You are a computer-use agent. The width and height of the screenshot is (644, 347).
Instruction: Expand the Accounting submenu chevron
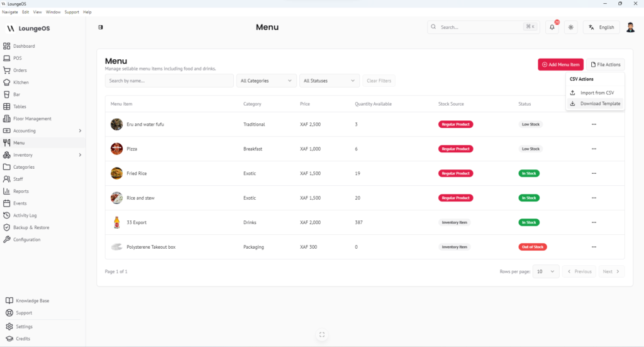tap(80, 131)
